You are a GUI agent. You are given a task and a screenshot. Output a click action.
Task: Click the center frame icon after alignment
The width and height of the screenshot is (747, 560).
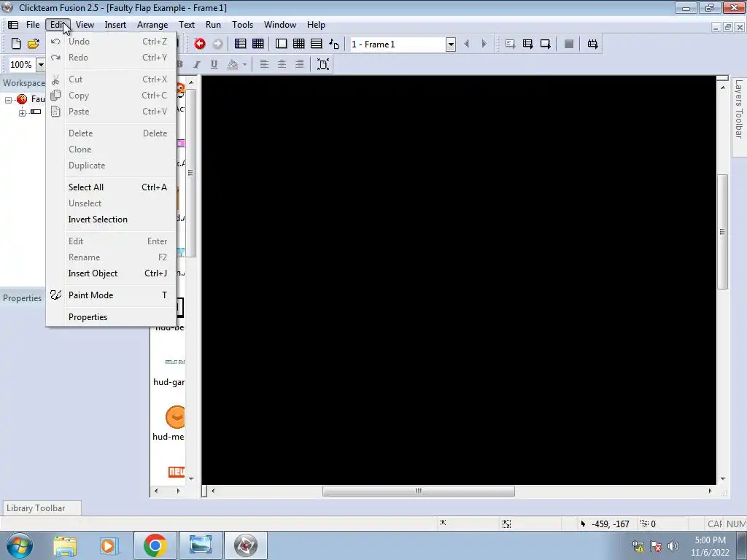click(x=323, y=64)
